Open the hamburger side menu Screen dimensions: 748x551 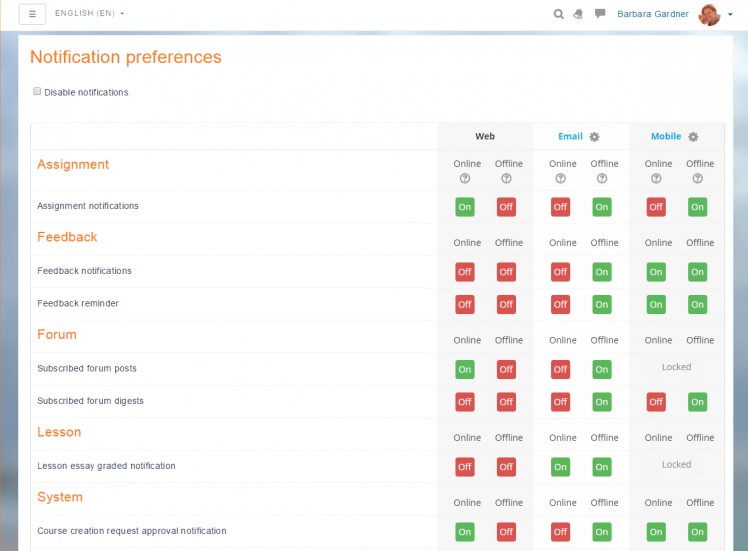pos(33,14)
